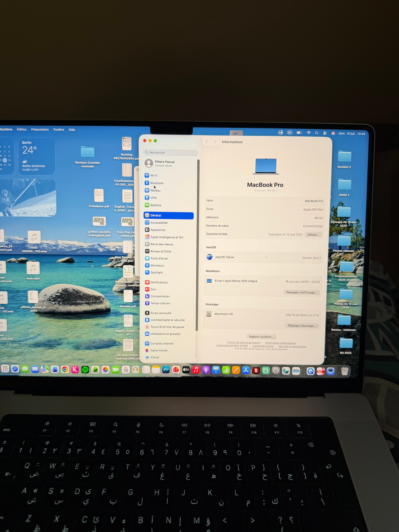Click Réglages d'affichage… button
The height and width of the screenshot is (532, 399).
[301, 292]
